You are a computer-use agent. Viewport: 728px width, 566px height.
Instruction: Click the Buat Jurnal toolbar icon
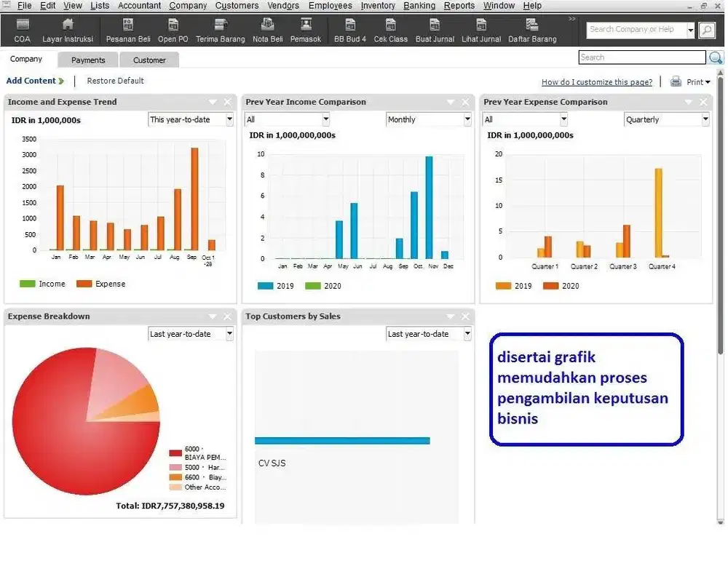435,25
